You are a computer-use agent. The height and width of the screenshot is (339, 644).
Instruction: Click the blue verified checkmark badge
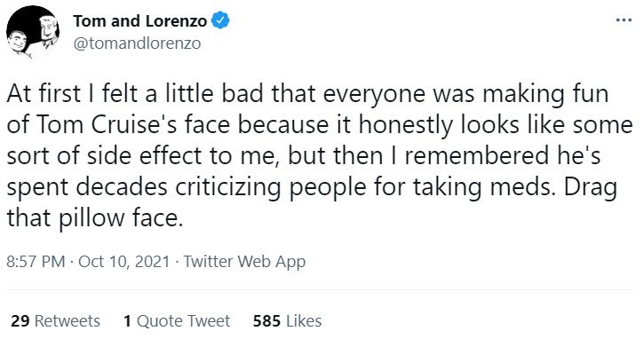(220, 21)
